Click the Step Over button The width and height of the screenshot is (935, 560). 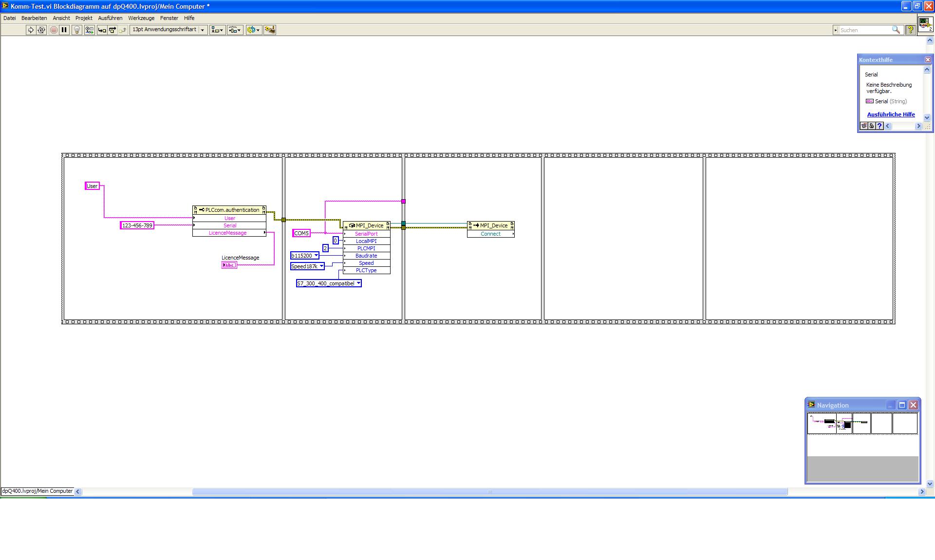pos(112,30)
